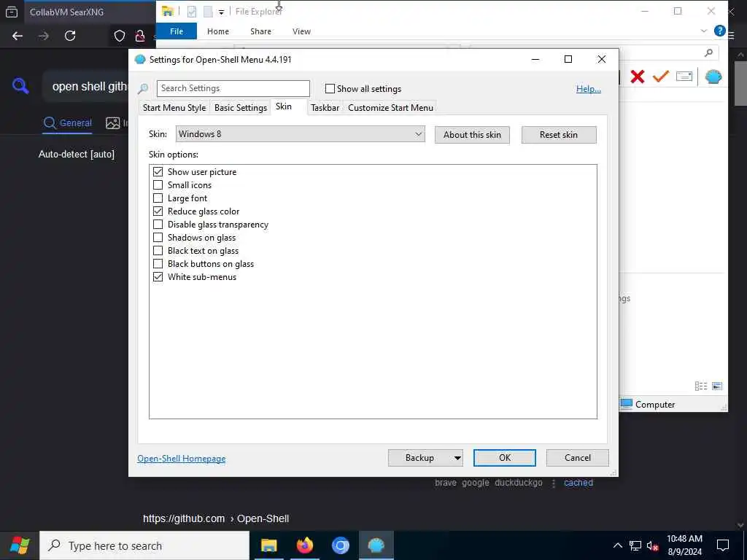Click the properties card icon in Explorer toolbar
747x560 pixels.
coord(684,77)
